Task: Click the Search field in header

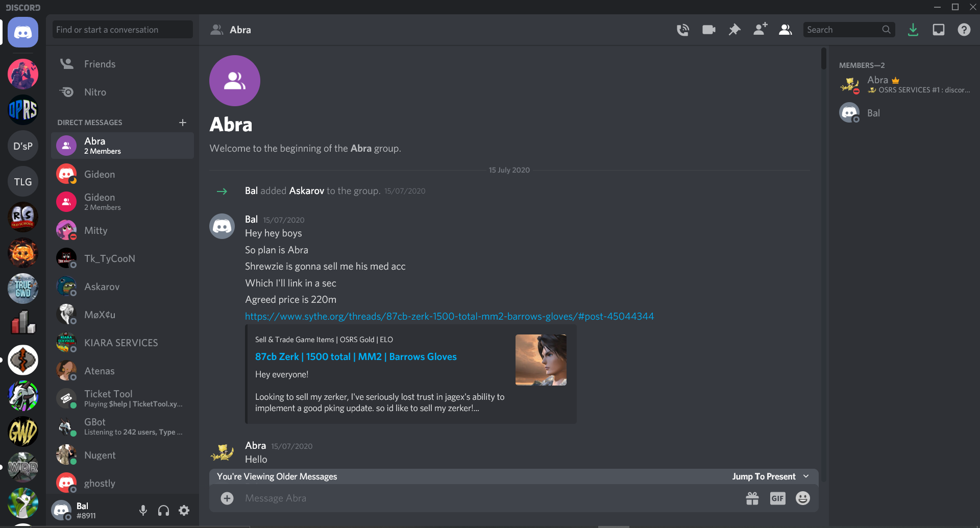Action: point(849,30)
